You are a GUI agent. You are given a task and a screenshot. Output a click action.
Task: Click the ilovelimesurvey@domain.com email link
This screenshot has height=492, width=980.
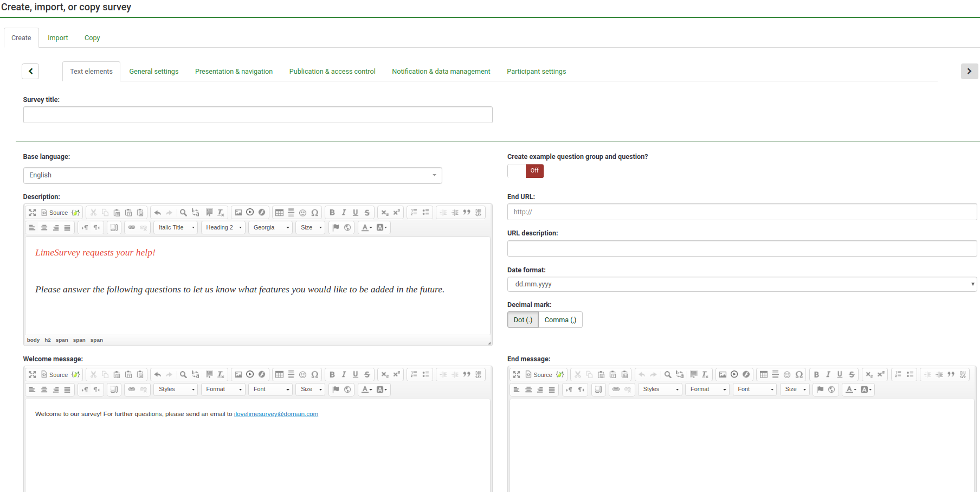(276, 414)
